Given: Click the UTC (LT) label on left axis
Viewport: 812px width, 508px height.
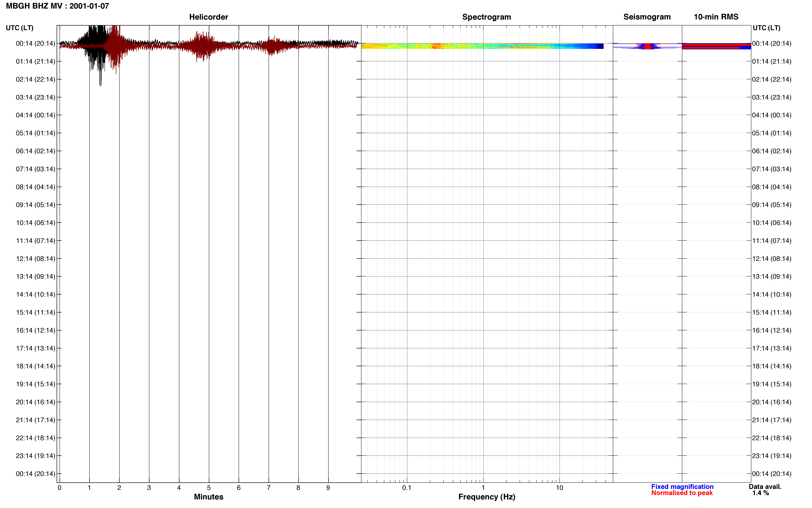Looking at the screenshot, I should (x=19, y=28).
